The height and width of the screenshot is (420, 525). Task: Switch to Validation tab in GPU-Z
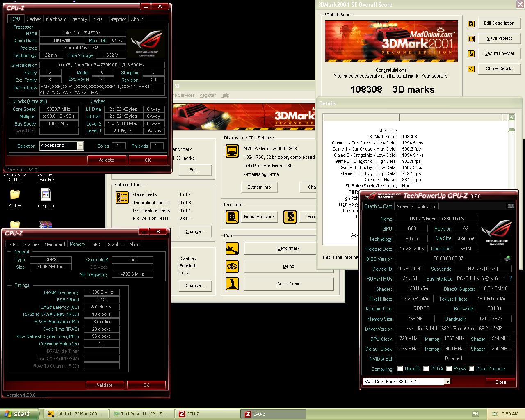pyautogui.click(x=427, y=207)
